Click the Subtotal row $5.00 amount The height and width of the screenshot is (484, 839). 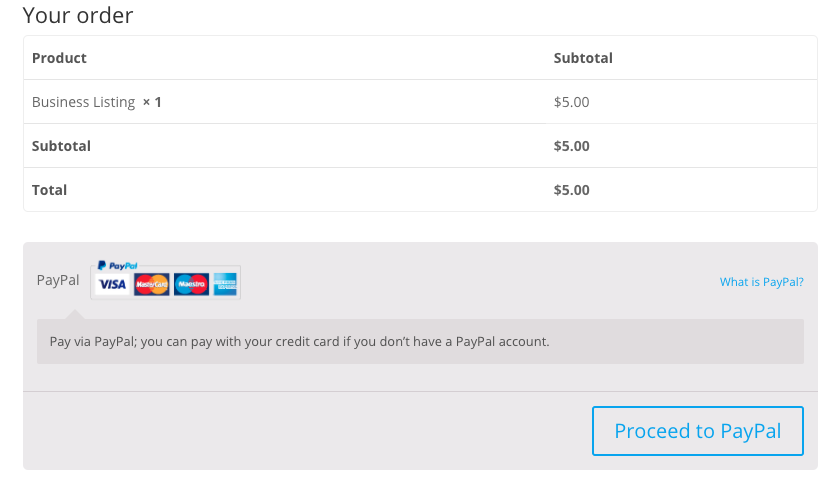[x=571, y=146]
